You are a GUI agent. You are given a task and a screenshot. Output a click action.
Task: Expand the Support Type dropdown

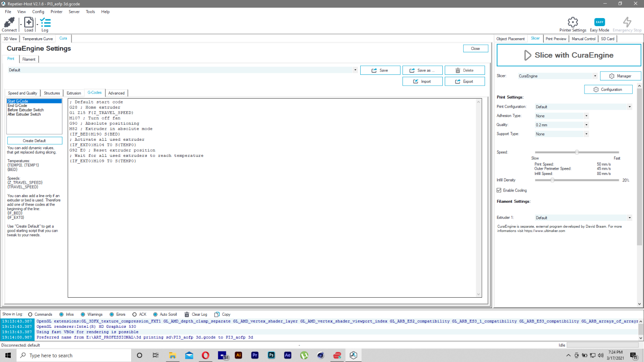(x=561, y=134)
